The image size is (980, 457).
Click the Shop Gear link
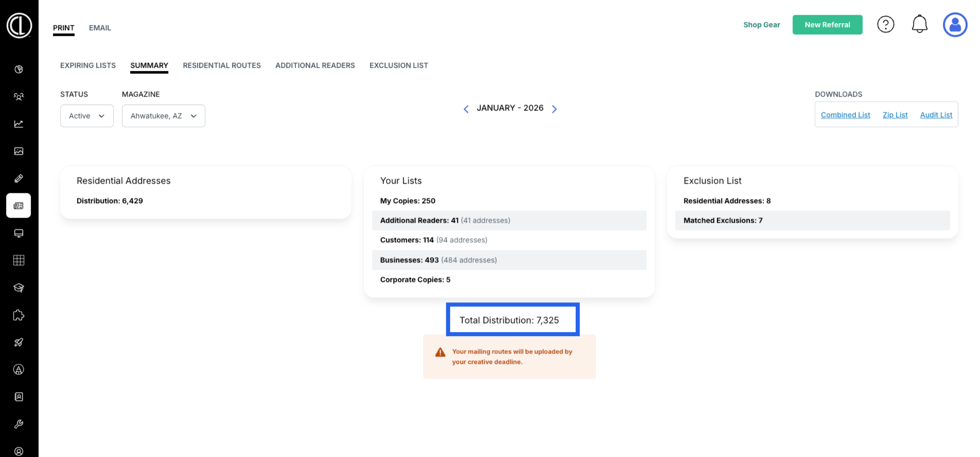(x=761, y=25)
